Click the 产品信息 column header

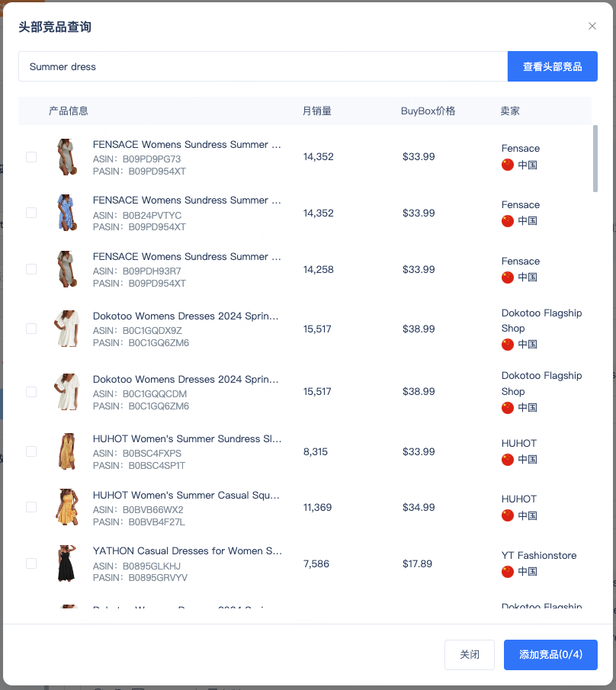click(x=68, y=111)
